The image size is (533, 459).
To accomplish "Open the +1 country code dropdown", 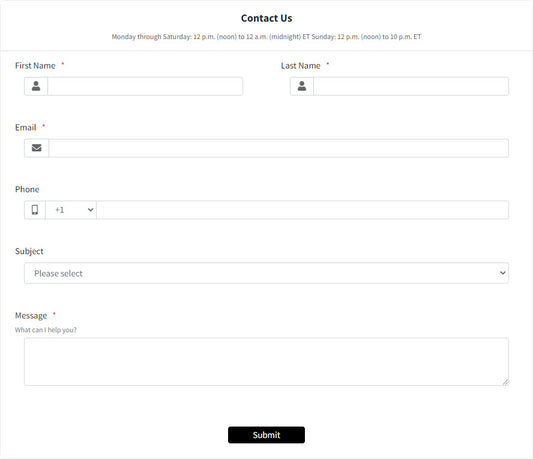I will click(71, 210).
